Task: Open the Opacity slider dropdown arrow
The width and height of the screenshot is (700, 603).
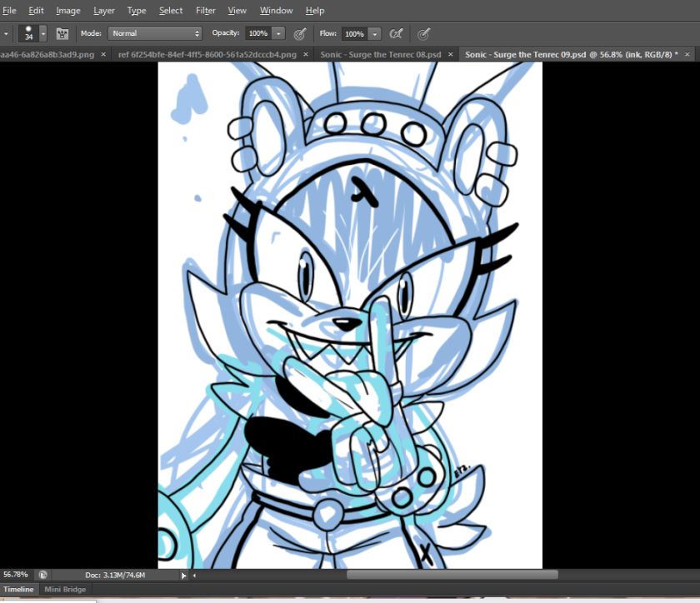Action: coord(278,33)
